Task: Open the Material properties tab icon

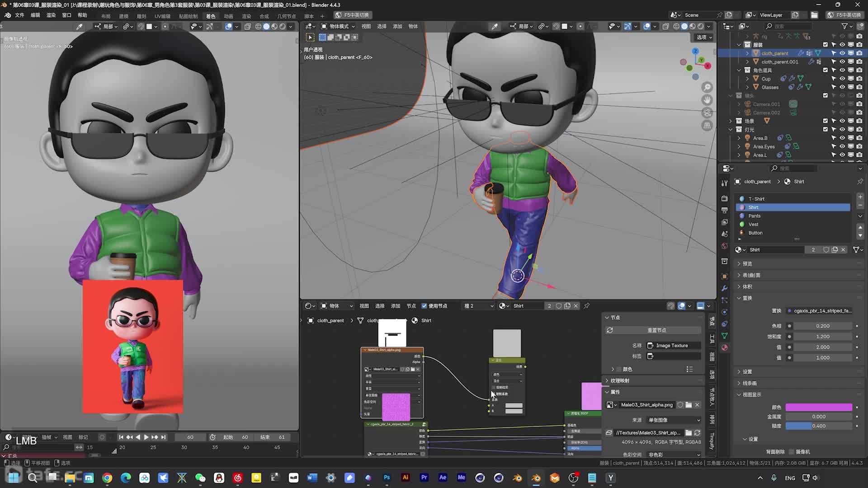Action: (725, 347)
